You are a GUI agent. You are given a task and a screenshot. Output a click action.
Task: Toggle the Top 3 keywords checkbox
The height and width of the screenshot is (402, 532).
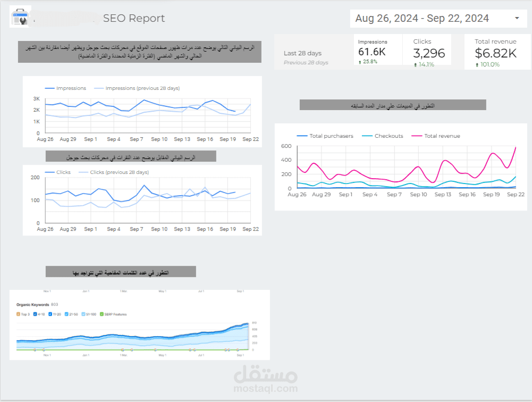[18, 314]
